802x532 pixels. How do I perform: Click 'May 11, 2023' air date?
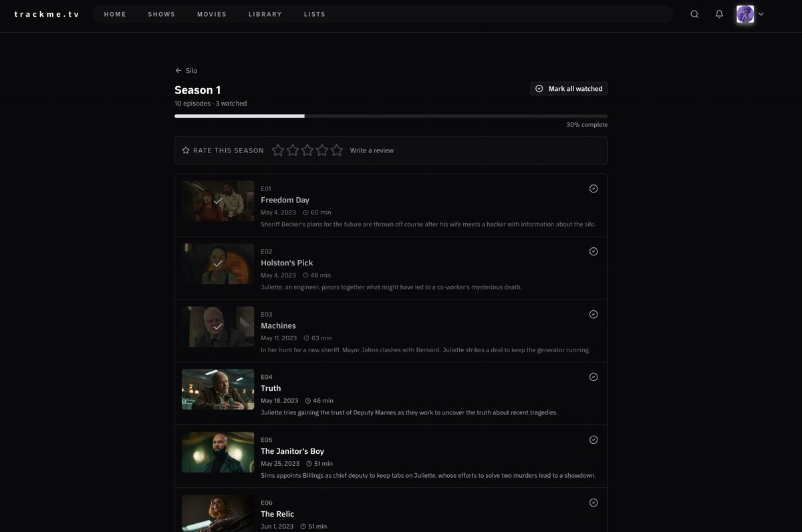pos(279,338)
